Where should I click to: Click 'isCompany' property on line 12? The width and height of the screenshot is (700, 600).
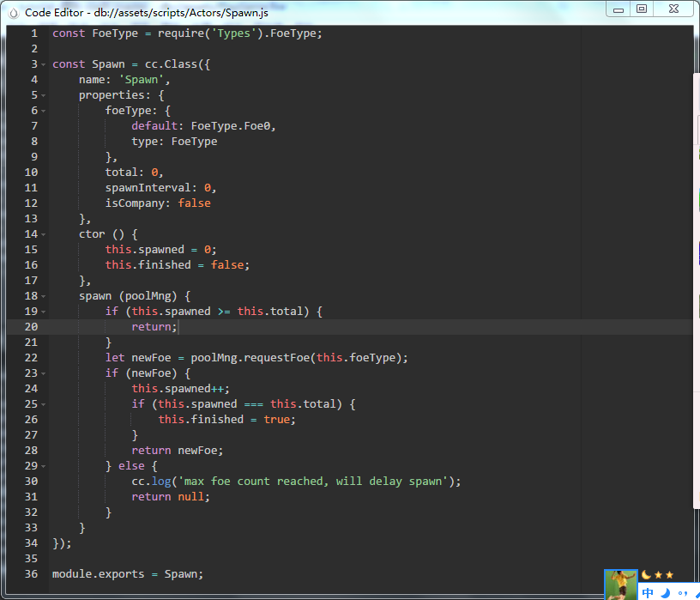135,203
